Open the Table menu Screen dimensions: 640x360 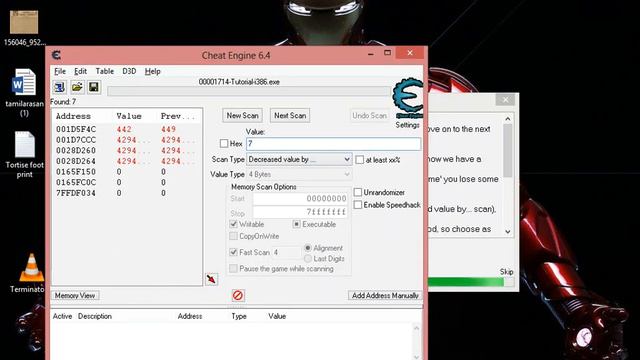[x=105, y=71]
